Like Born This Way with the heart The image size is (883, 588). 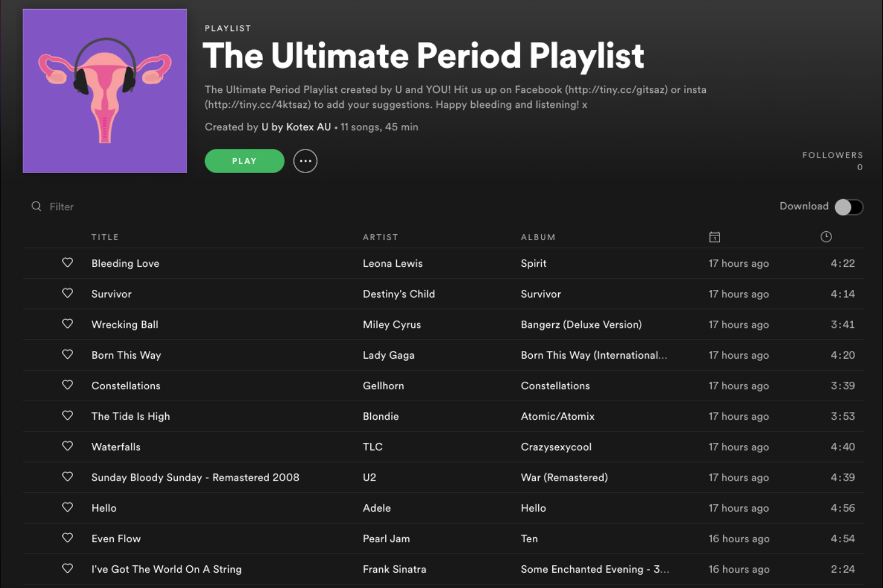click(68, 354)
